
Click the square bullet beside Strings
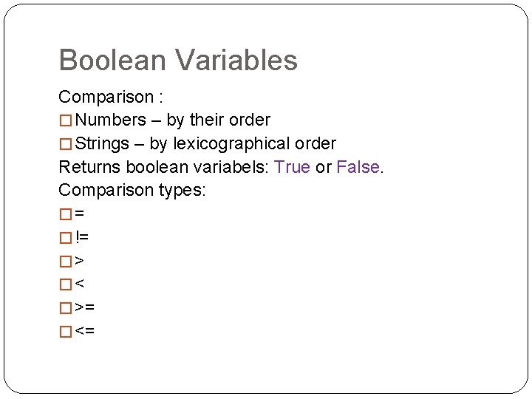pyautogui.click(x=65, y=144)
